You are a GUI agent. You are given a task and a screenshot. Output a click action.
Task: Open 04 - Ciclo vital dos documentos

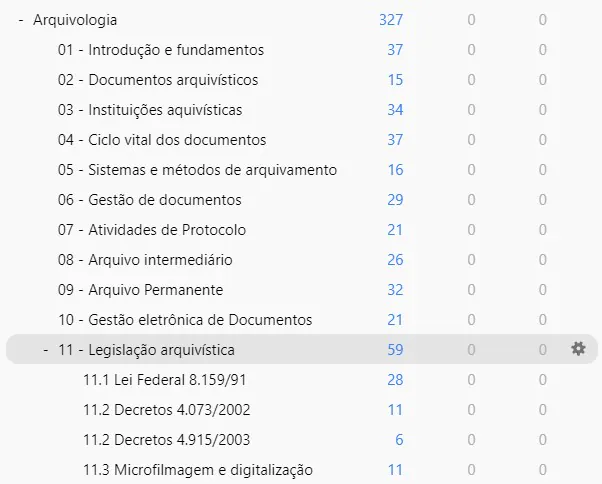pos(162,140)
